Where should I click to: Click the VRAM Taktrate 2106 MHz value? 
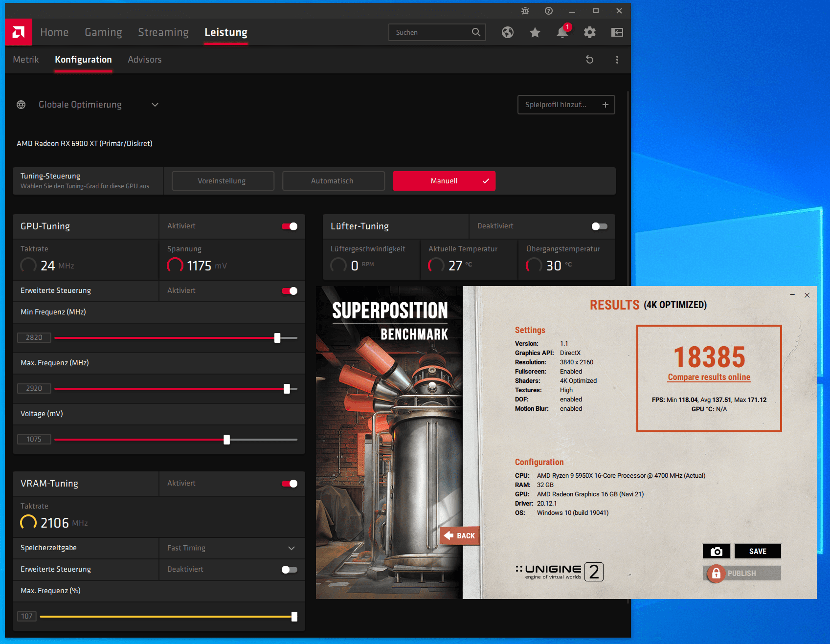(54, 523)
